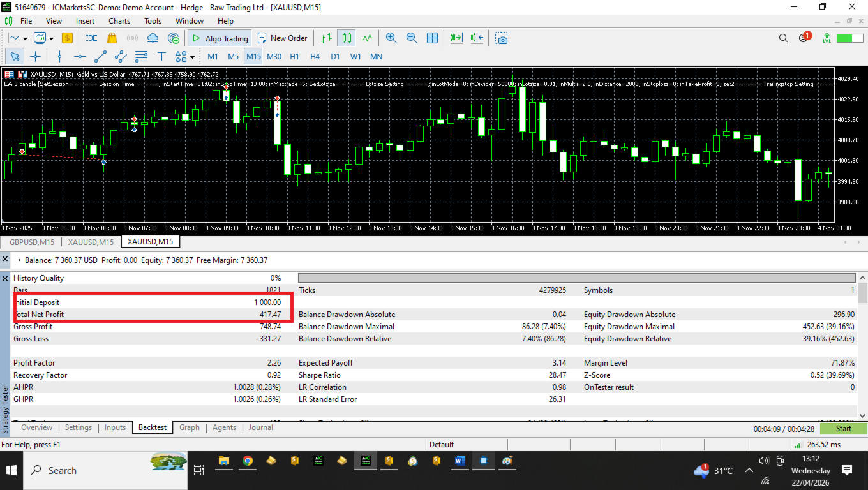Screen dimensions: 868x490
Task: Click the Zoom In magnifier icon
Action: coord(391,38)
